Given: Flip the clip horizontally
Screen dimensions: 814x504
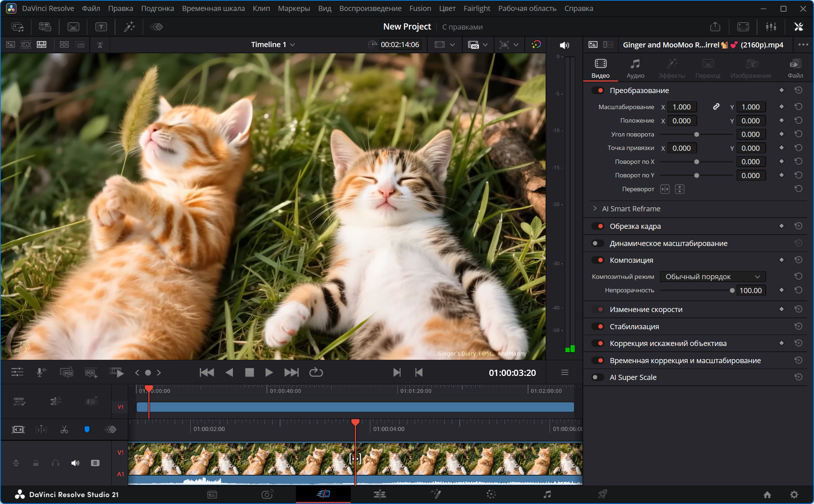Looking at the screenshot, I should tap(665, 189).
